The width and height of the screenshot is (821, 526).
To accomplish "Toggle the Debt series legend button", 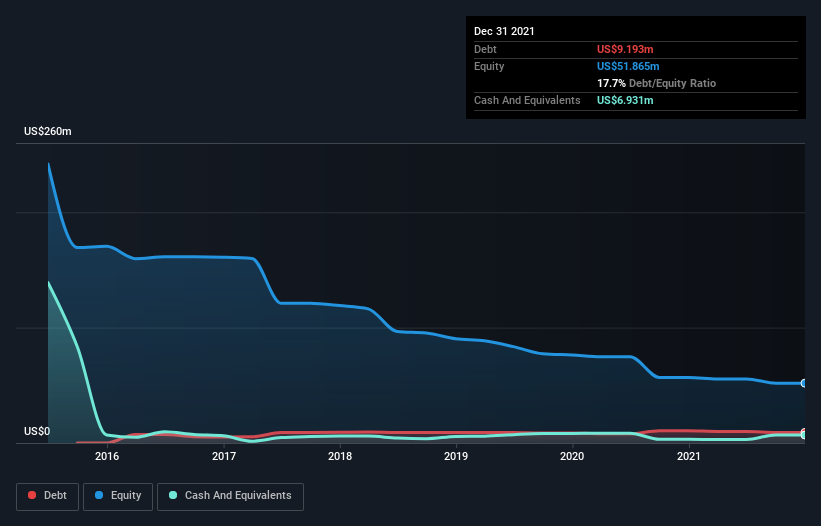I will tap(47, 496).
